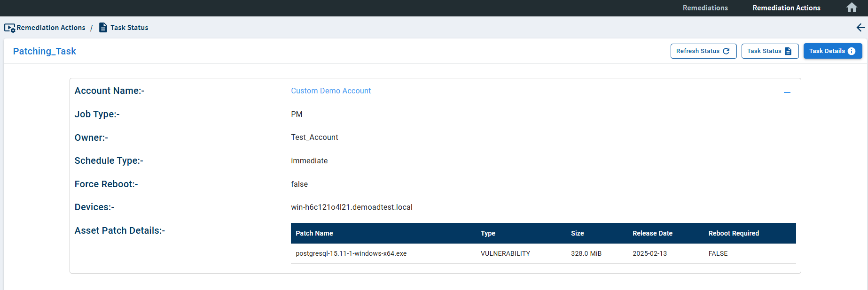Screen dimensions: 868x290
Task: Click the Patching_Task title
Action: (45, 52)
